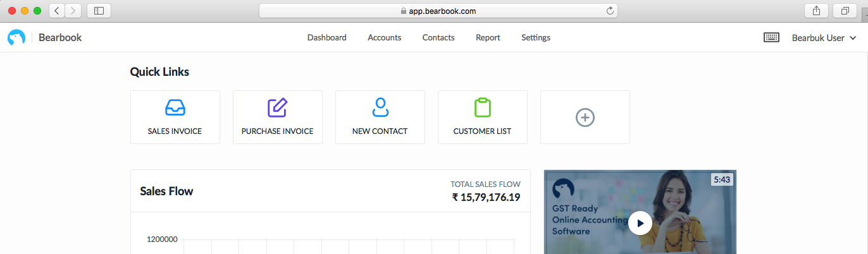Click the PURCHASE INVOICE label

(x=278, y=131)
